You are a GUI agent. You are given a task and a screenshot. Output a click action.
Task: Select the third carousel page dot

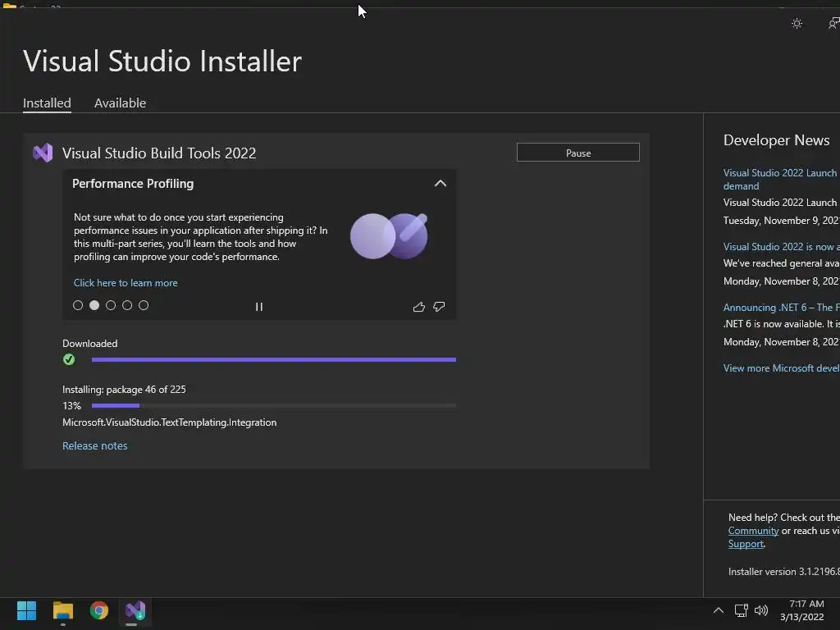tap(111, 305)
